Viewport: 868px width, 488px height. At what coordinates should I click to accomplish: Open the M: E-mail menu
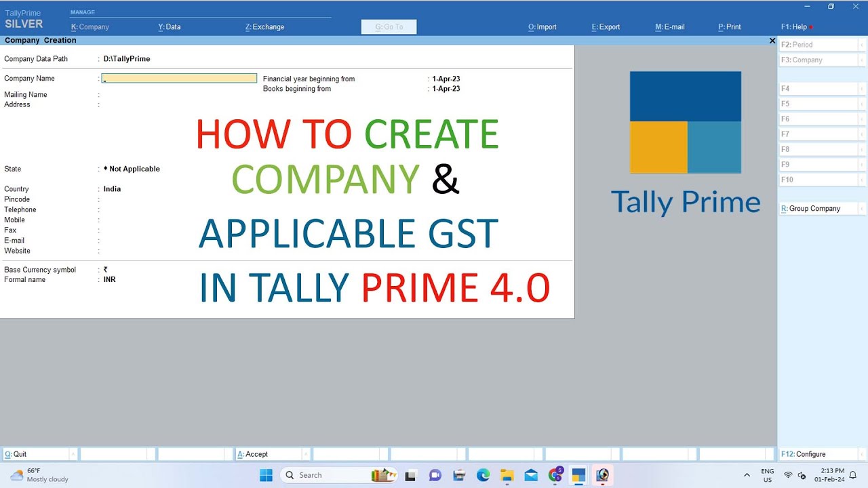669,27
